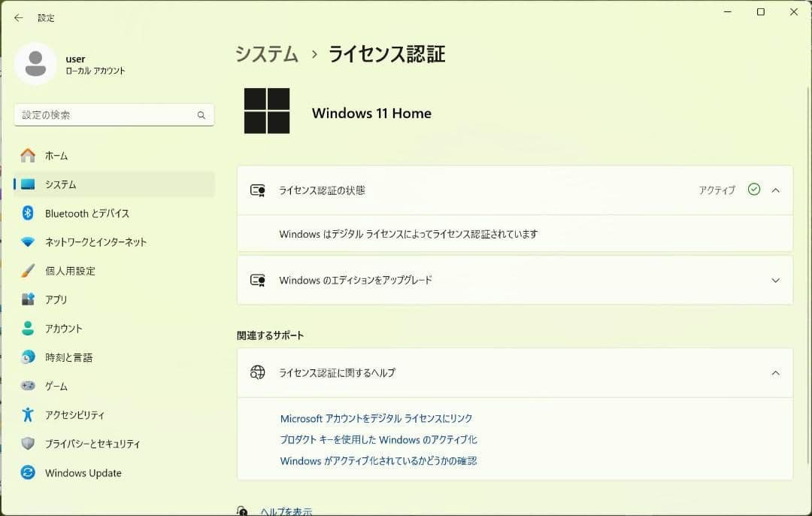Click the user avatar picture
The image size is (812, 516).
coord(35,64)
